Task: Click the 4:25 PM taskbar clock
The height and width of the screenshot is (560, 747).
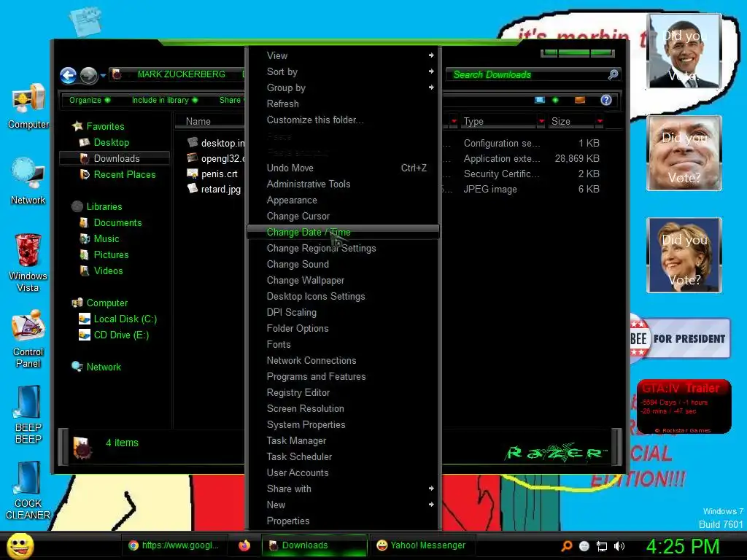Action: (x=683, y=546)
